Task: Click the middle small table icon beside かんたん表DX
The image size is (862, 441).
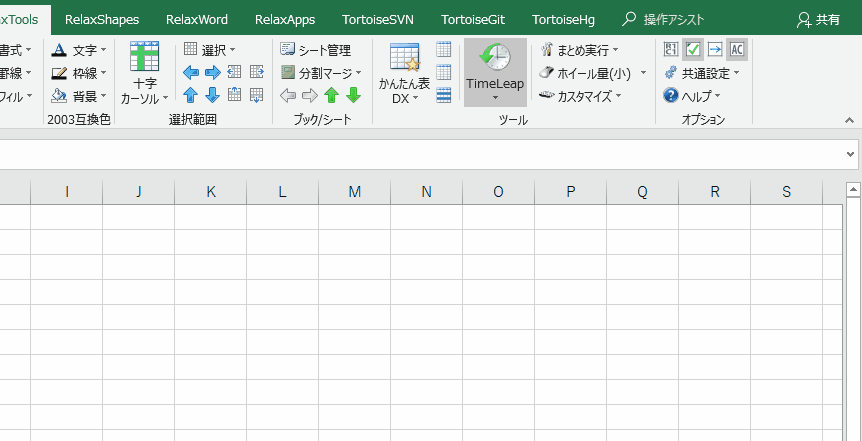Action: (x=444, y=72)
